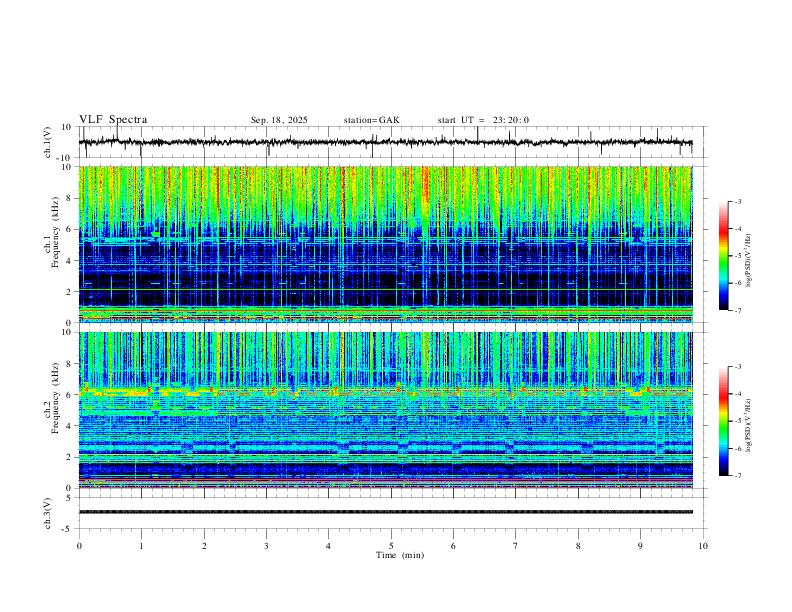Screen dimensions: 792x612
Task: Click time axis tick label "3"
Action: (266, 546)
